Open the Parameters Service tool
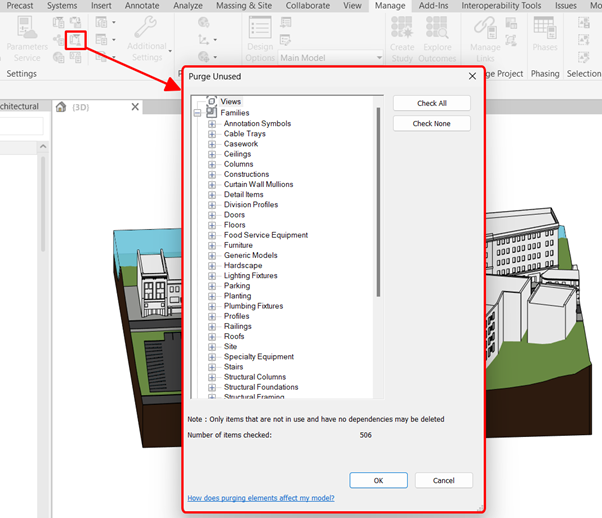The height and width of the screenshot is (518, 602). tap(26, 38)
